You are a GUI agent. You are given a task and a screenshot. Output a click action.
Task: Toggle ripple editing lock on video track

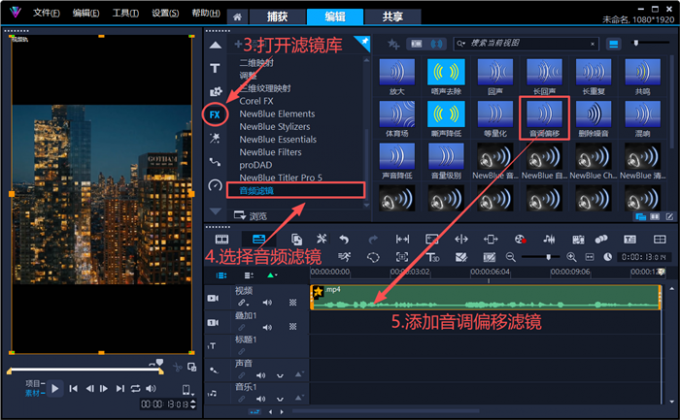click(x=242, y=302)
